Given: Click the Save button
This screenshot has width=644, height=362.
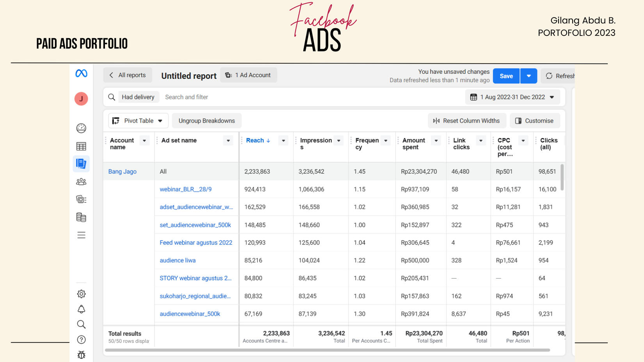Looking at the screenshot, I should pos(506,76).
